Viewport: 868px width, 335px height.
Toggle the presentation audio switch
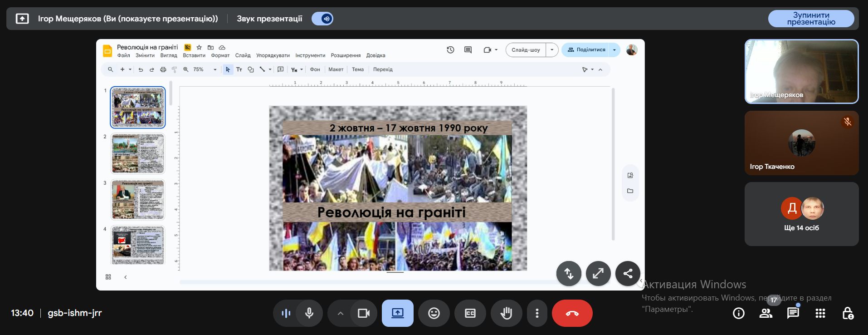pyautogui.click(x=322, y=19)
